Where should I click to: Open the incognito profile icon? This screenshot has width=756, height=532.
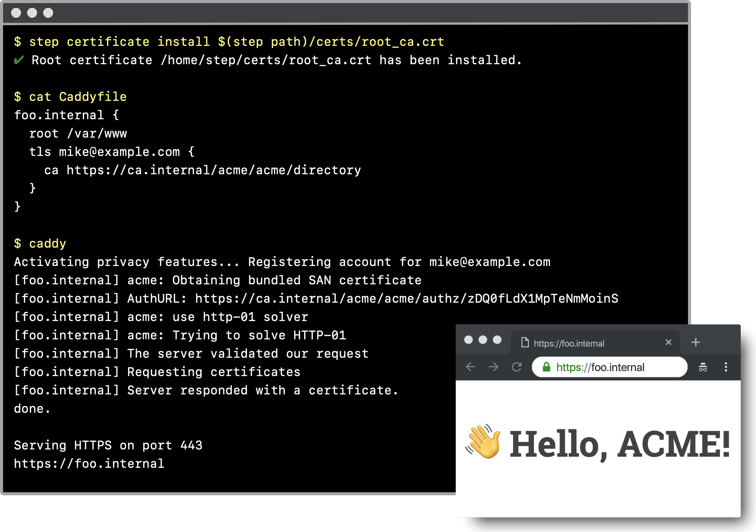point(703,367)
